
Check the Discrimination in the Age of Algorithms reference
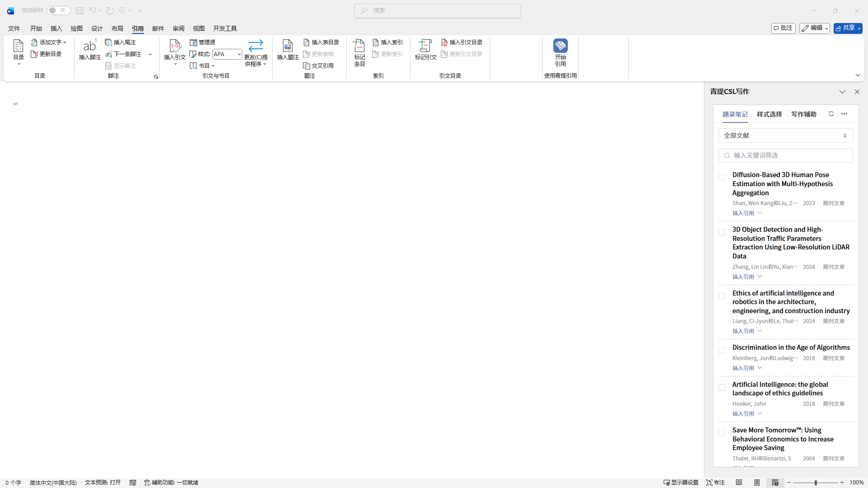(722, 350)
